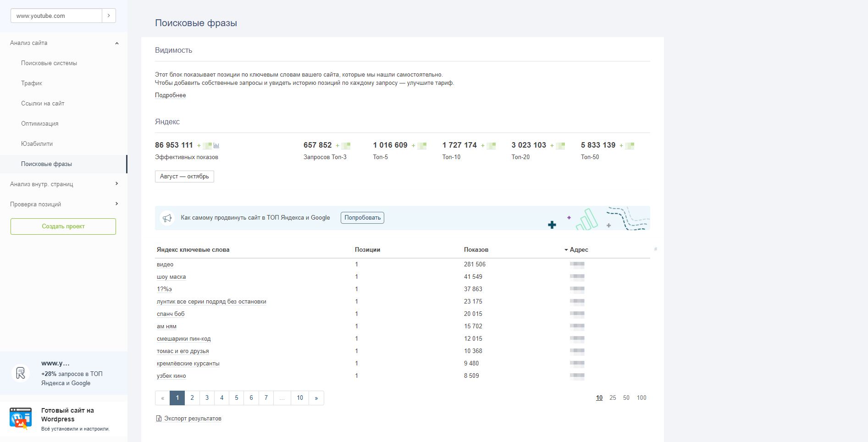Image resolution: width=868 pixels, height=442 pixels.
Task: Select current page 1 in pagination
Action: [x=177, y=398]
